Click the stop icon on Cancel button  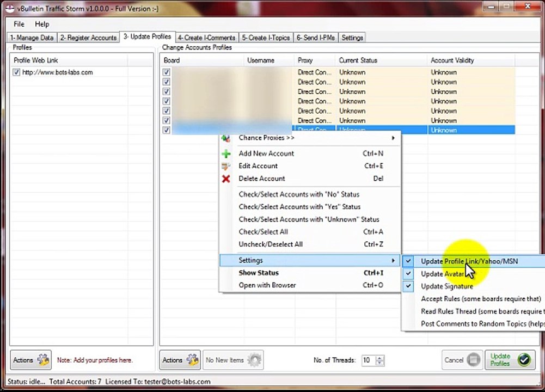473,360
